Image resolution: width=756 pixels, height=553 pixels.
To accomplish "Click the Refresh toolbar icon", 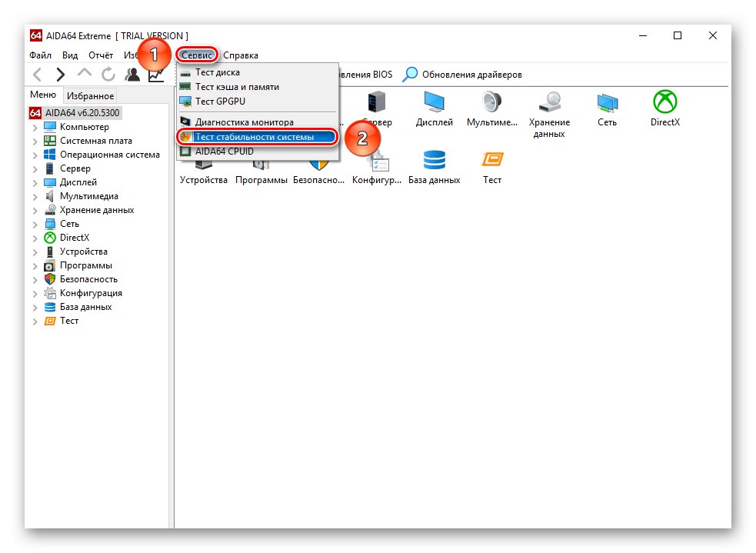I will tap(108, 75).
